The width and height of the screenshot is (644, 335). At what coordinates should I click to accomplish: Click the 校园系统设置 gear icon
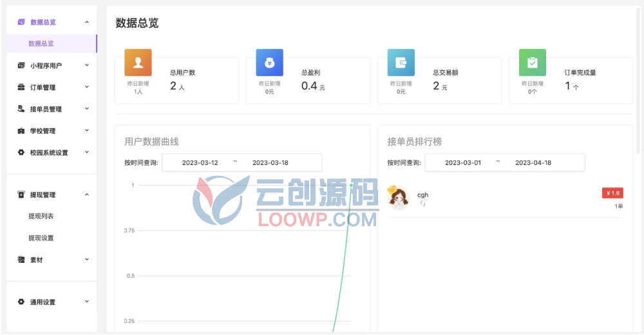point(21,153)
